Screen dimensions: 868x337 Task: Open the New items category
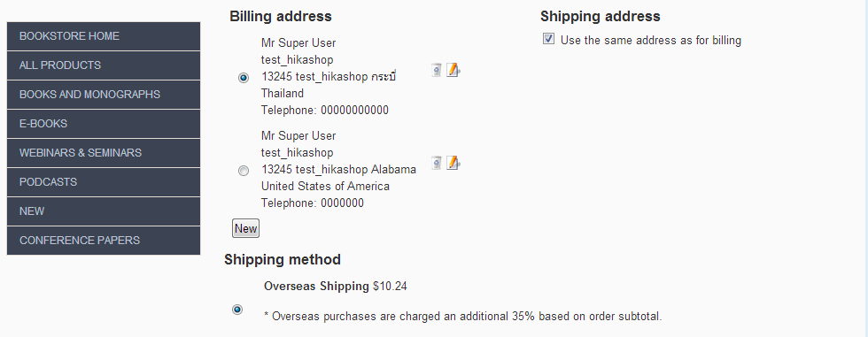pos(104,211)
